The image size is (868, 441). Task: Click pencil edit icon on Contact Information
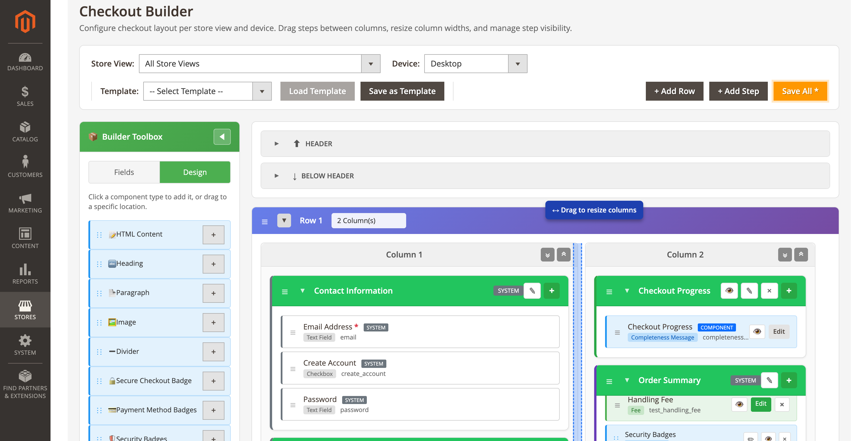coord(532,290)
